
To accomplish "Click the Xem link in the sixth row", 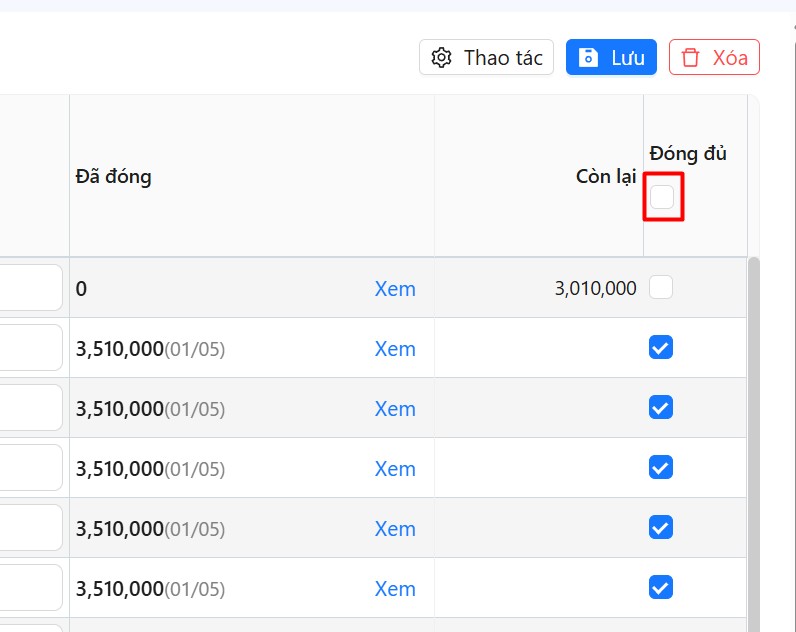I will pos(395,589).
